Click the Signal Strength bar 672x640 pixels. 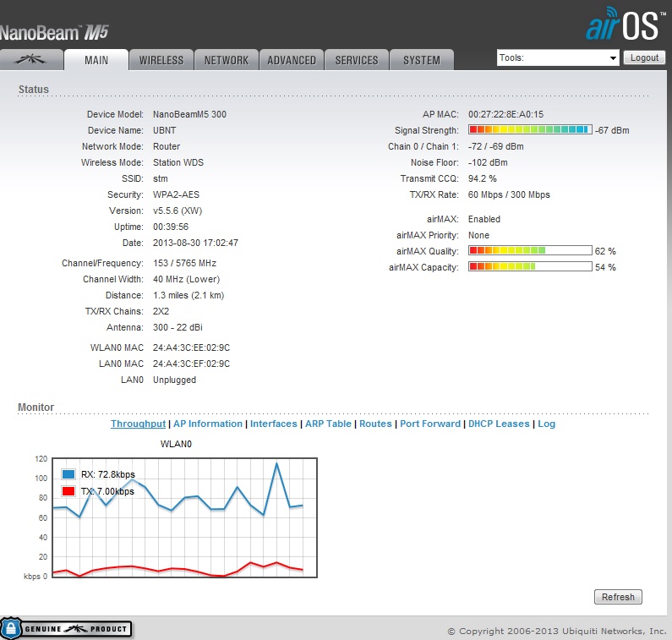[x=530, y=129]
